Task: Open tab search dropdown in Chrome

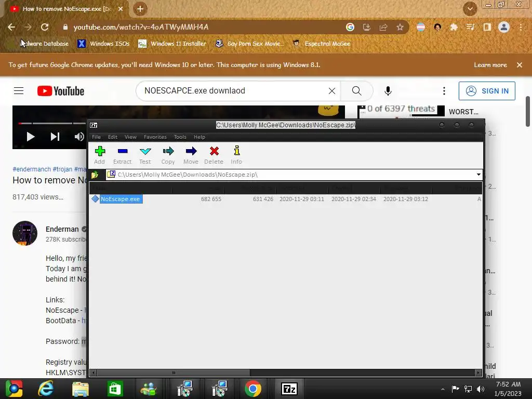Action: pos(470,9)
